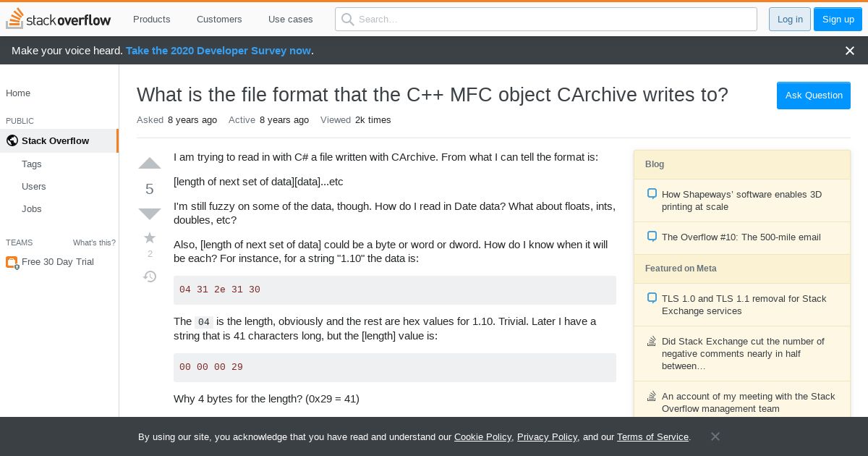Image resolution: width=868 pixels, height=456 pixels.
Task: Click the meta icon beside negative comments post
Action: pyautogui.click(x=652, y=341)
